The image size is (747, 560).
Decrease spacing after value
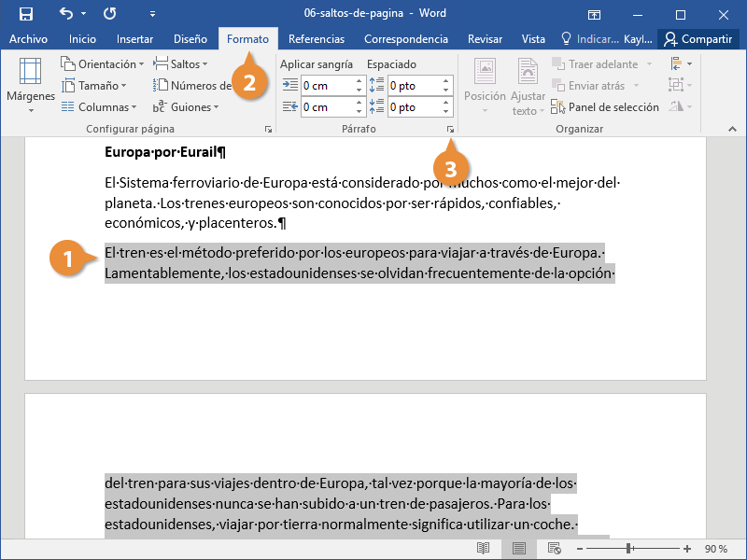click(446, 111)
